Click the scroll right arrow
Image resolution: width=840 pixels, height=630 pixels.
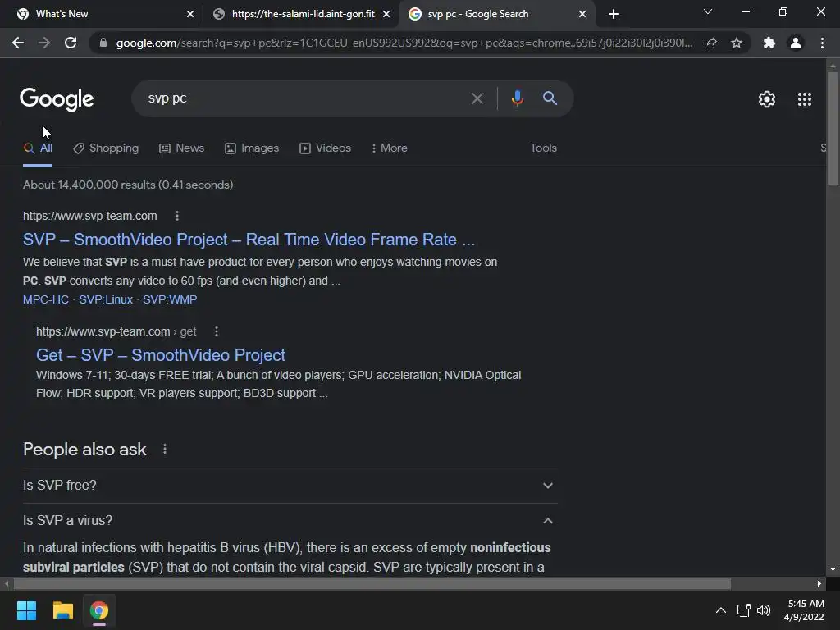pyautogui.click(x=819, y=584)
